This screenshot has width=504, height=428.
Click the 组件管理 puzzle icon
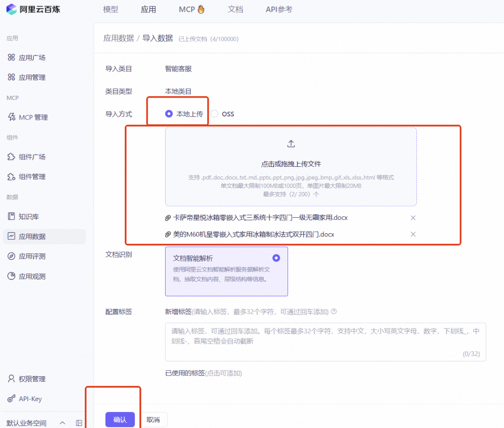click(x=11, y=176)
